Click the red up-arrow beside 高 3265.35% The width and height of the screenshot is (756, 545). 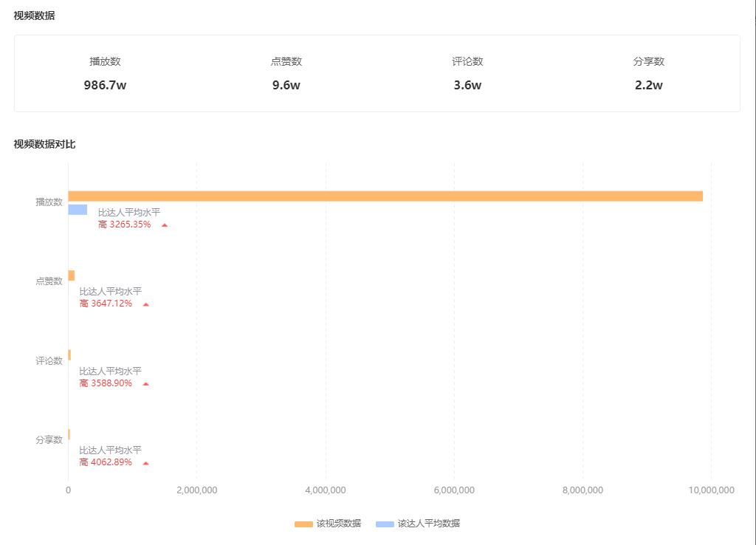click(163, 226)
